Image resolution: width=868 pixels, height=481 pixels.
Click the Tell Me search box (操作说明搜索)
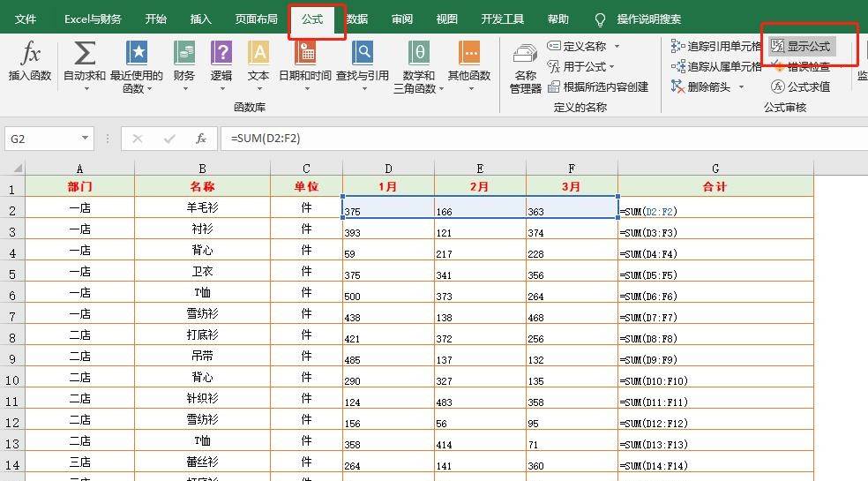click(648, 19)
